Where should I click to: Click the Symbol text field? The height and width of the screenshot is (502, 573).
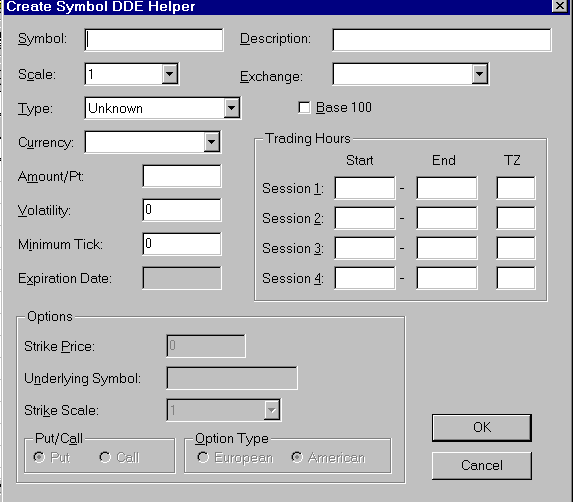(x=154, y=40)
